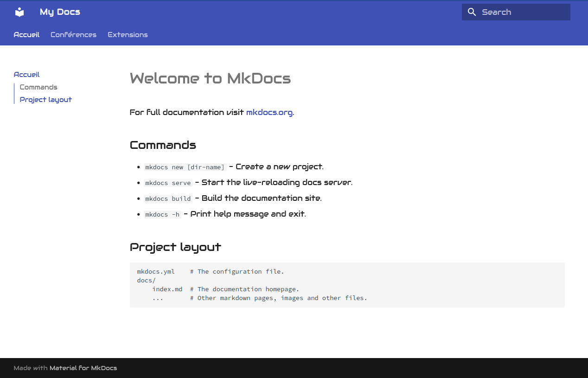The image size is (588, 378).
Task: Click the mkdocs -h code snippet
Action: pyautogui.click(x=162, y=215)
